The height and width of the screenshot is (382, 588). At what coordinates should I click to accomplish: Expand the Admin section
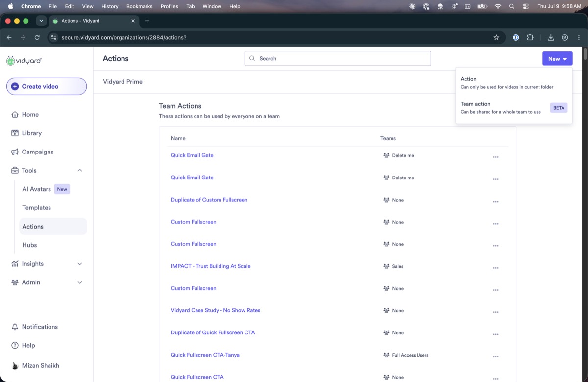(x=80, y=282)
